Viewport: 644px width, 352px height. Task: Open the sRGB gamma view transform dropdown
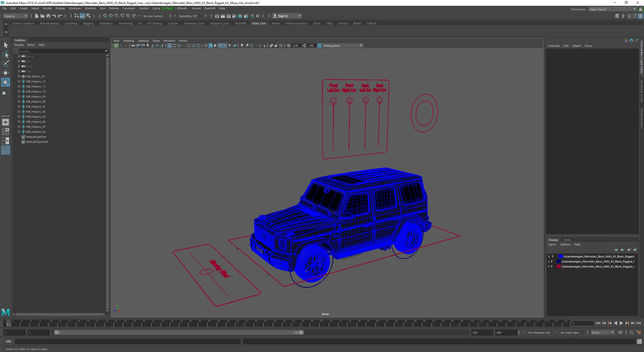[x=343, y=46]
